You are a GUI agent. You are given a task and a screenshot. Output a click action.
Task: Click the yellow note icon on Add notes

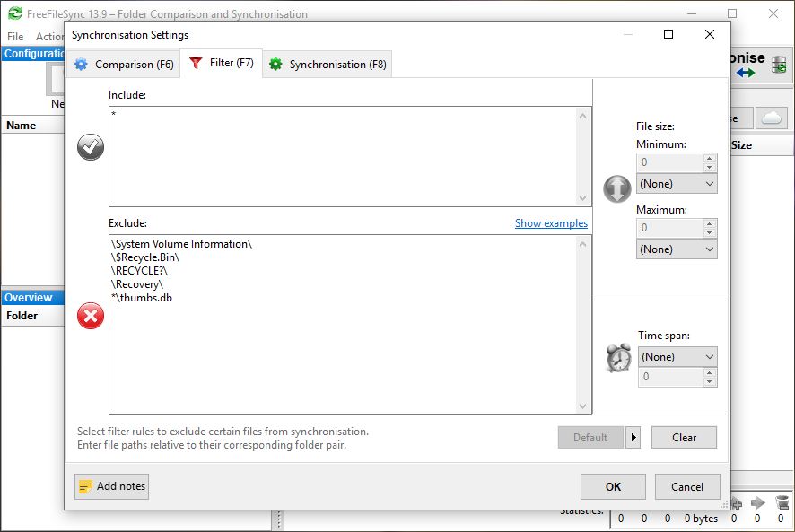pyautogui.click(x=85, y=486)
